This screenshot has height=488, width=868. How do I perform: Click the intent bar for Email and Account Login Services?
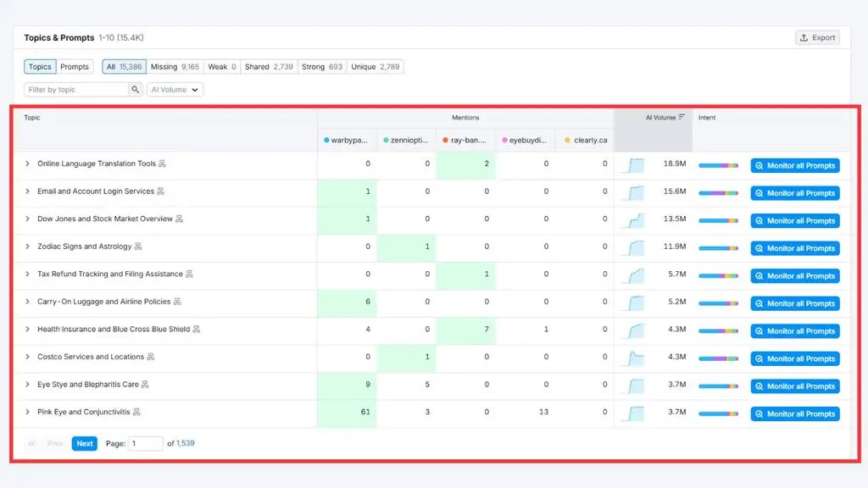tap(718, 193)
